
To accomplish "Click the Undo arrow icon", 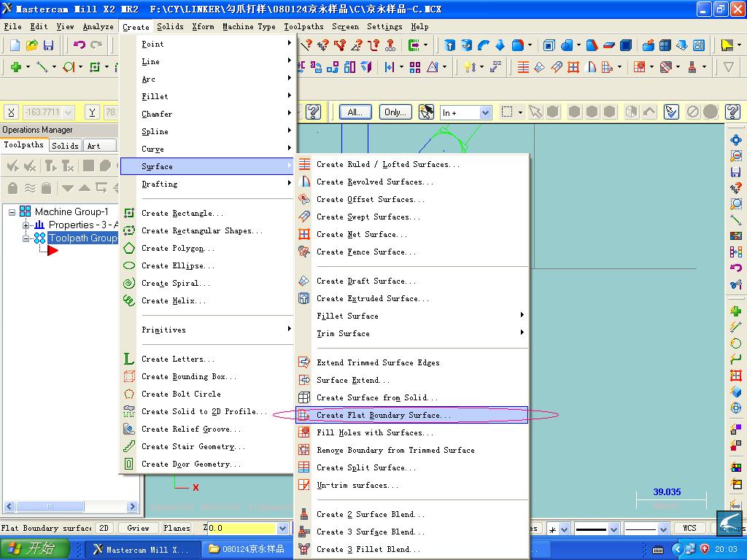I will (x=79, y=45).
